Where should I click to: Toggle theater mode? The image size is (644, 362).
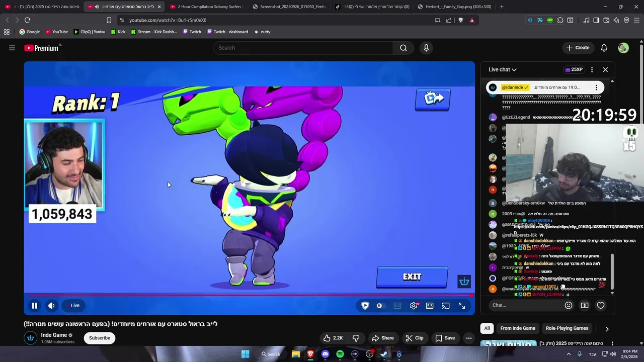click(430, 305)
